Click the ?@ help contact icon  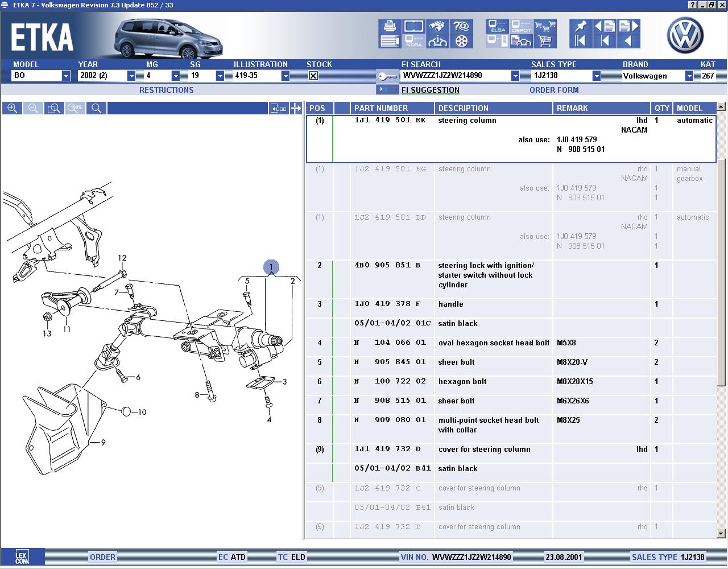[x=461, y=26]
